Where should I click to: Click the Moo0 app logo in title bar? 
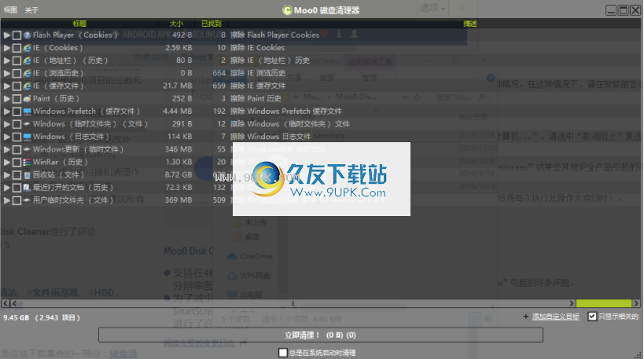[x=287, y=10]
